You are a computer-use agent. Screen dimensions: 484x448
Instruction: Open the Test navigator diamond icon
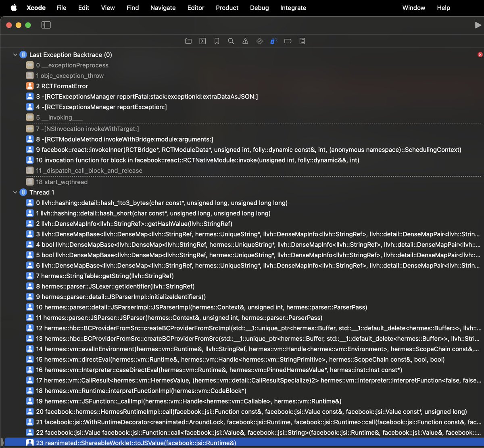tap(259, 41)
